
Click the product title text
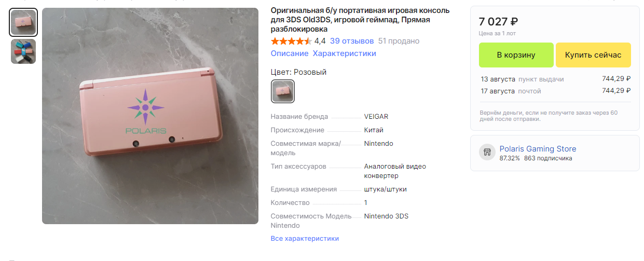360,20
